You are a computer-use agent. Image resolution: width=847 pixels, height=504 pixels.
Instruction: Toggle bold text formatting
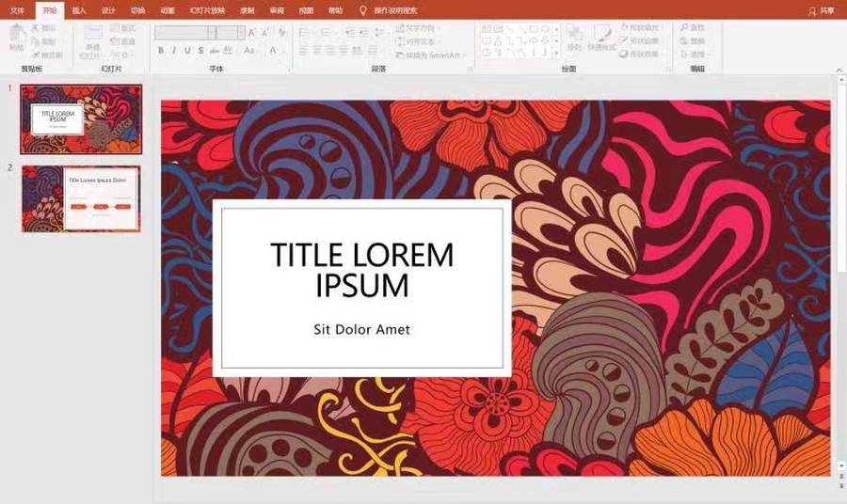pos(161,51)
